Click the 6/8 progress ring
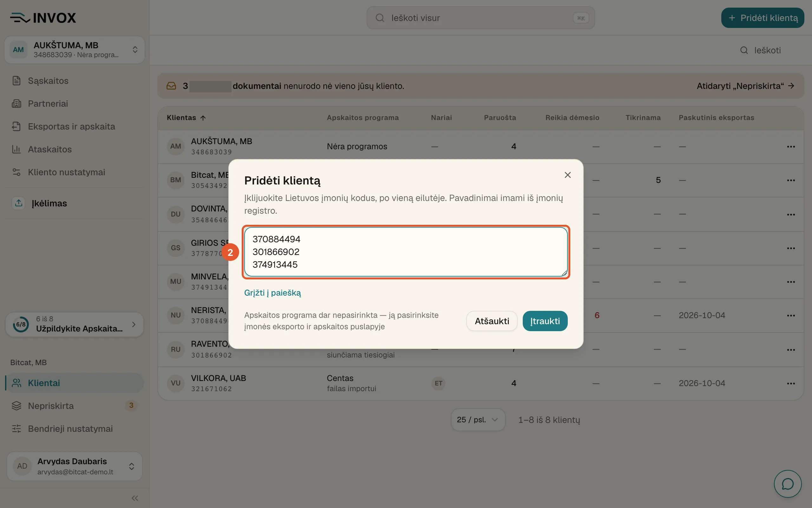This screenshot has height=508, width=812. 21,324
